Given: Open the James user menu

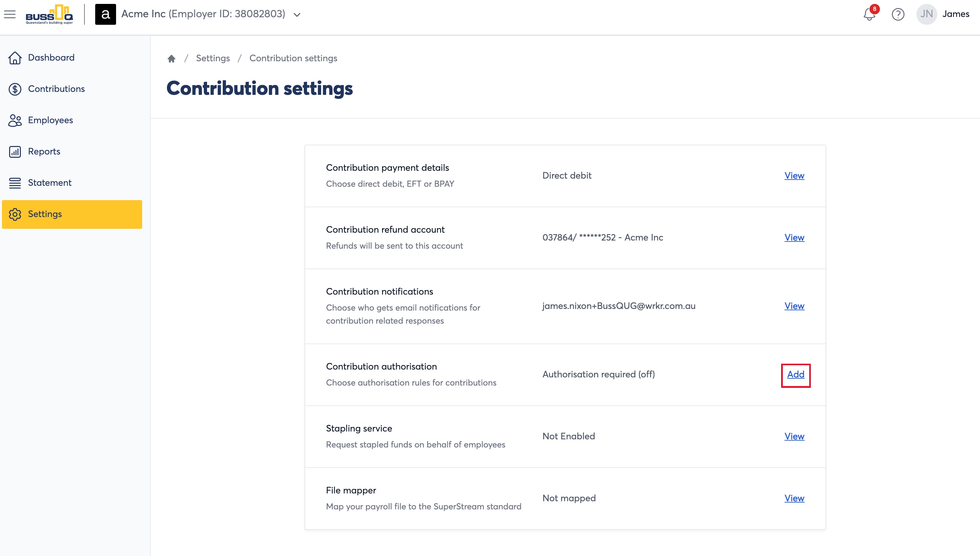Looking at the screenshot, I should (956, 14).
